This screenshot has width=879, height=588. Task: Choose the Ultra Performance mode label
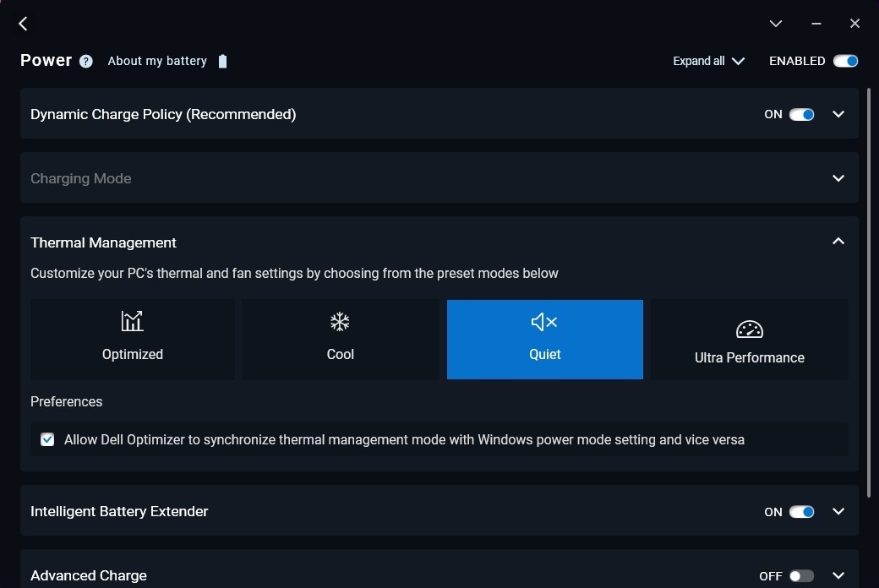point(749,357)
